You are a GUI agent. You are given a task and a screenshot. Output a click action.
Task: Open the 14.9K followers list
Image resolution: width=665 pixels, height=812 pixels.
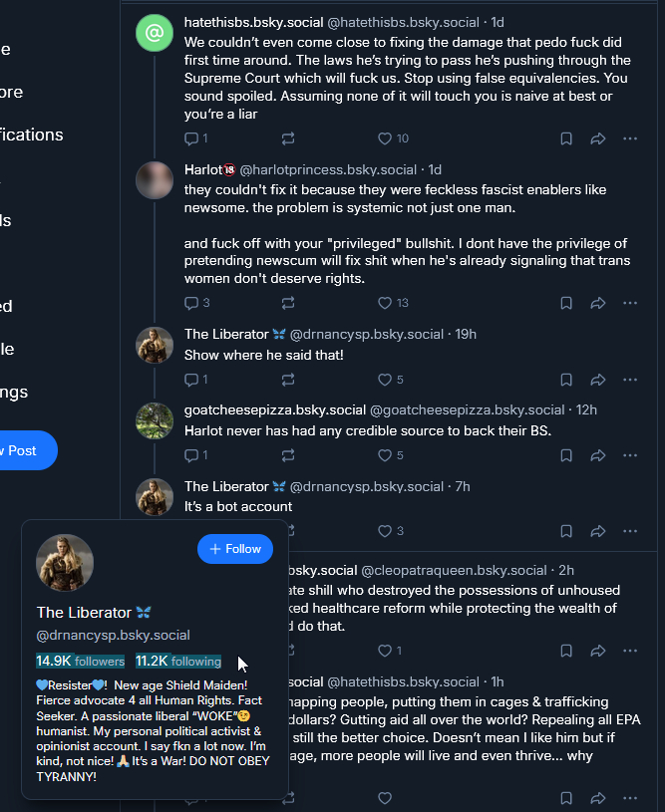[81, 662]
